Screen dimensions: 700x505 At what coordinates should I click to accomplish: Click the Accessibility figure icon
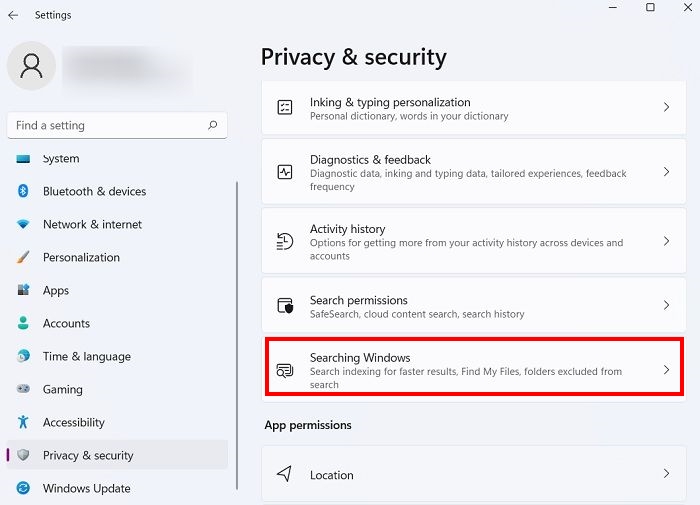point(23,422)
